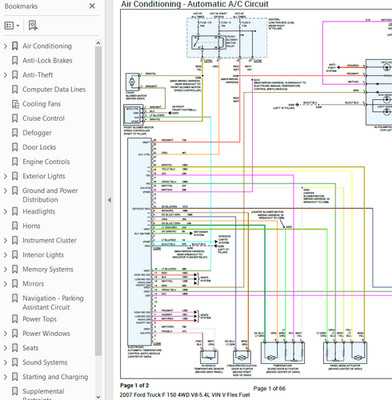Screen dimensions: 392x400
Task: Expand the Mirrors bookmark
Action: [5, 284]
